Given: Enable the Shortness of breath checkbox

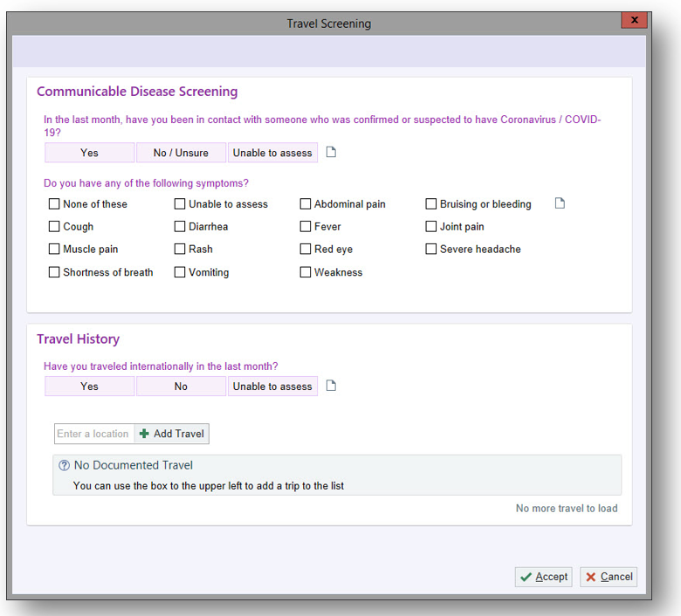Looking at the screenshot, I should pyautogui.click(x=55, y=272).
